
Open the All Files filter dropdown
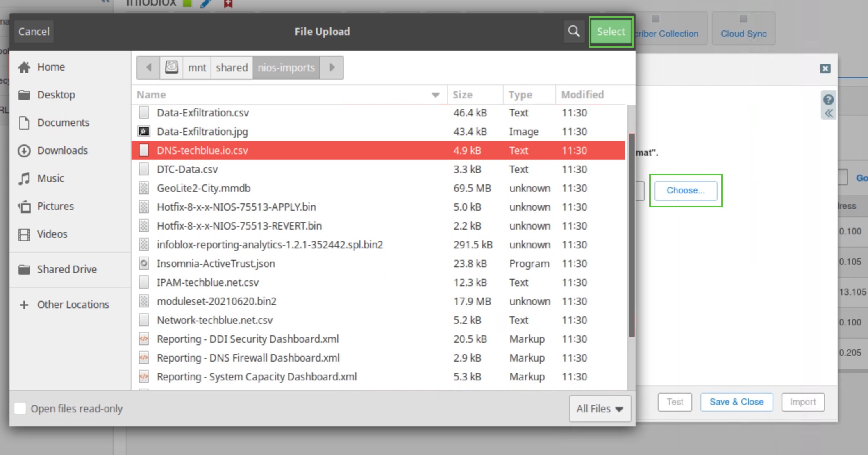point(600,408)
